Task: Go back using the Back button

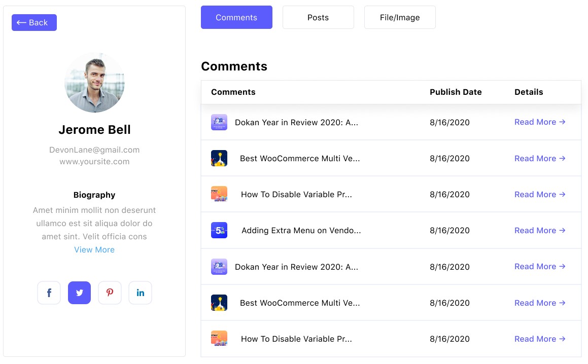Action: point(34,22)
